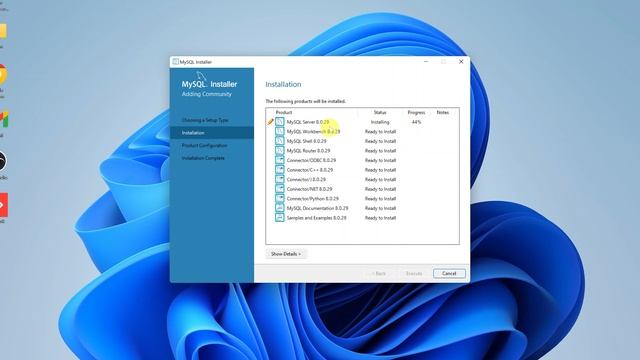
Task: Click the Connector/J 8.0.29 product icon
Action: click(280, 179)
